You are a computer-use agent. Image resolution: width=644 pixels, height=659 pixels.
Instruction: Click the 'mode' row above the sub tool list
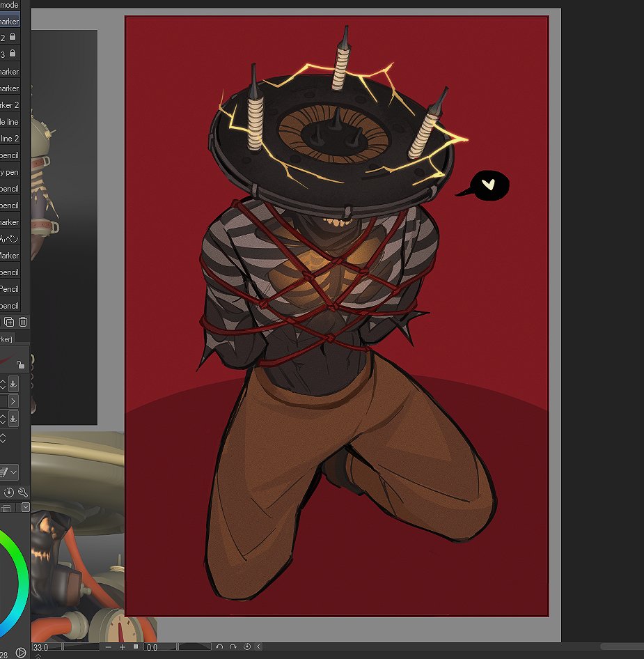click(x=10, y=5)
